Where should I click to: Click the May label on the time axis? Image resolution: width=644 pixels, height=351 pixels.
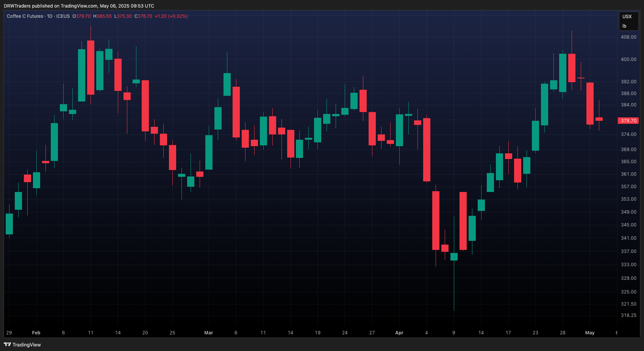(590, 333)
